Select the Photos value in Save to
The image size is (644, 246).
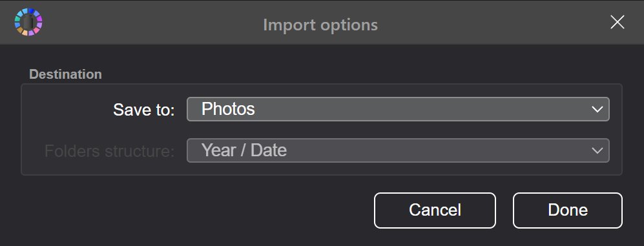tap(228, 109)
